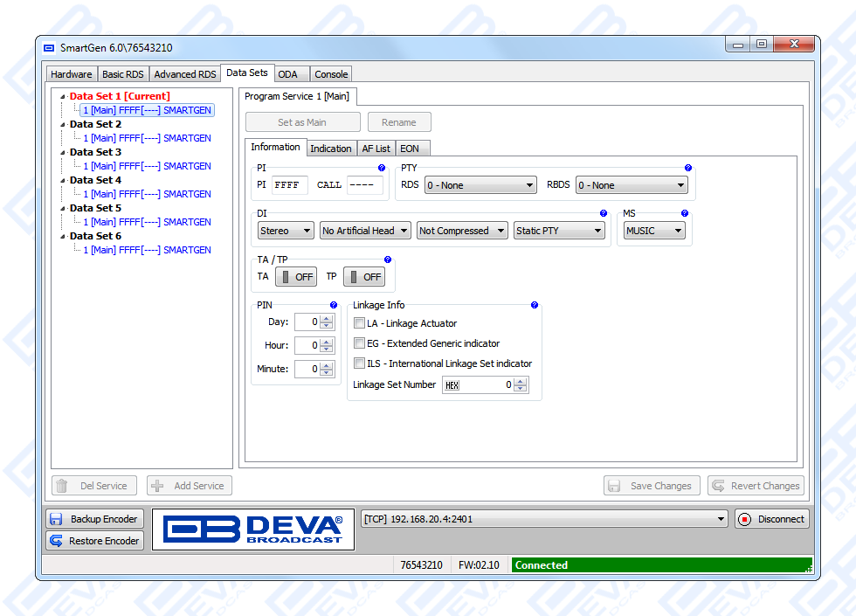Toggle the TP switch on

tap(364, 277)
